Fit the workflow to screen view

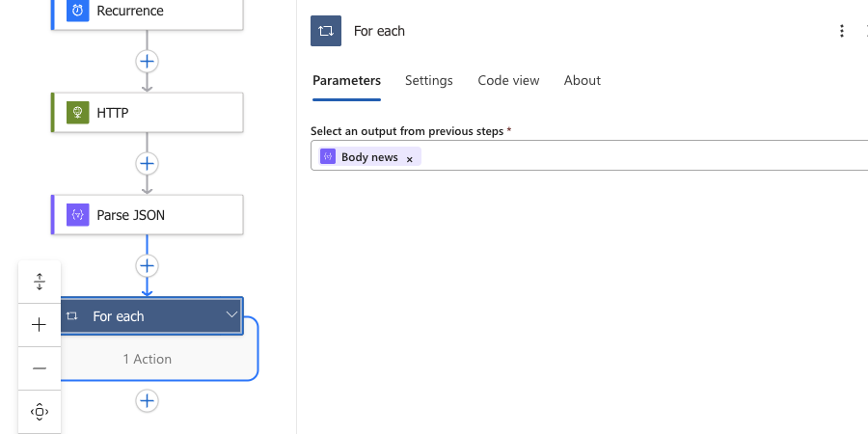pos(40,412)
